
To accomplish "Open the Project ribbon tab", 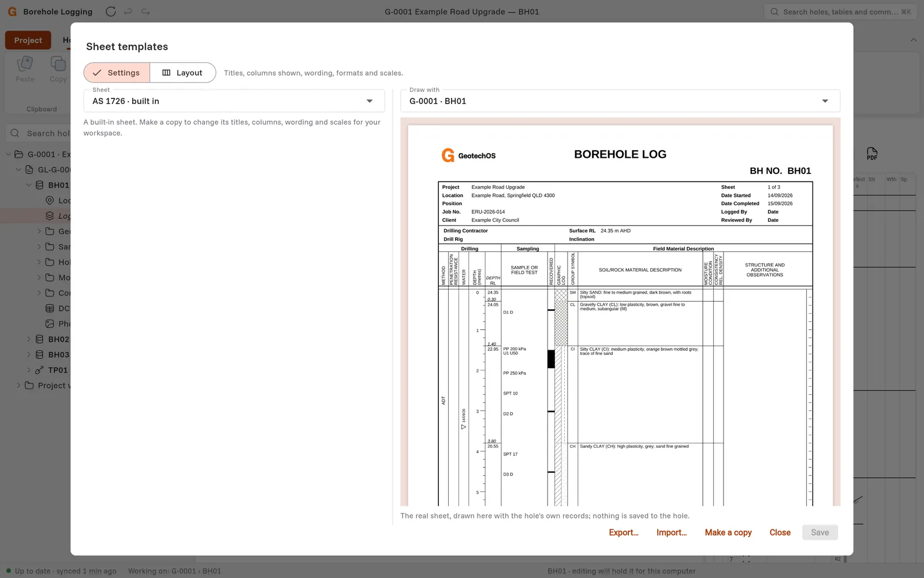I will [28, 40].
